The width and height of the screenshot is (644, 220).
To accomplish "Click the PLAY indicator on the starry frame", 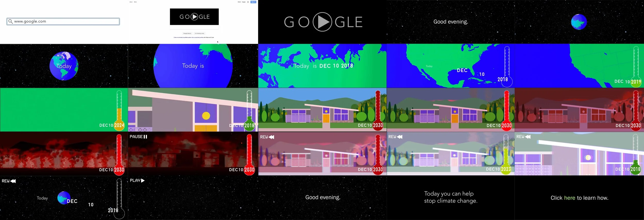I will coord(137,181).
